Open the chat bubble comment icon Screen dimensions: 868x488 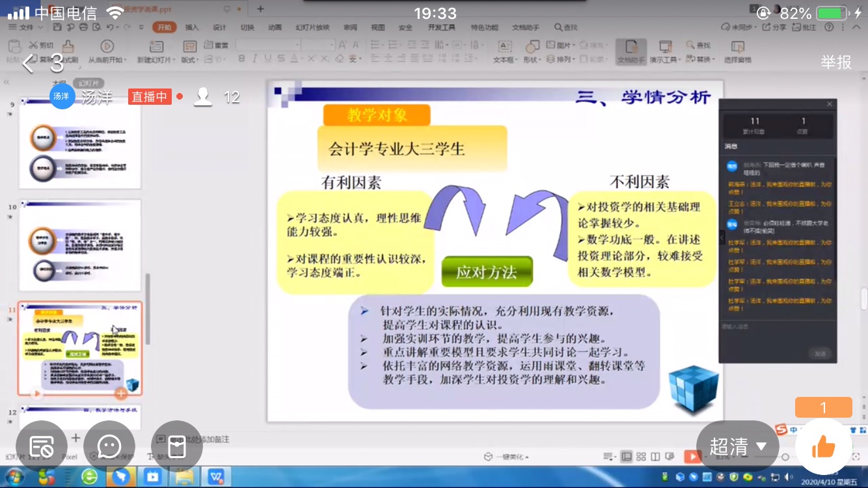point(109,446)
